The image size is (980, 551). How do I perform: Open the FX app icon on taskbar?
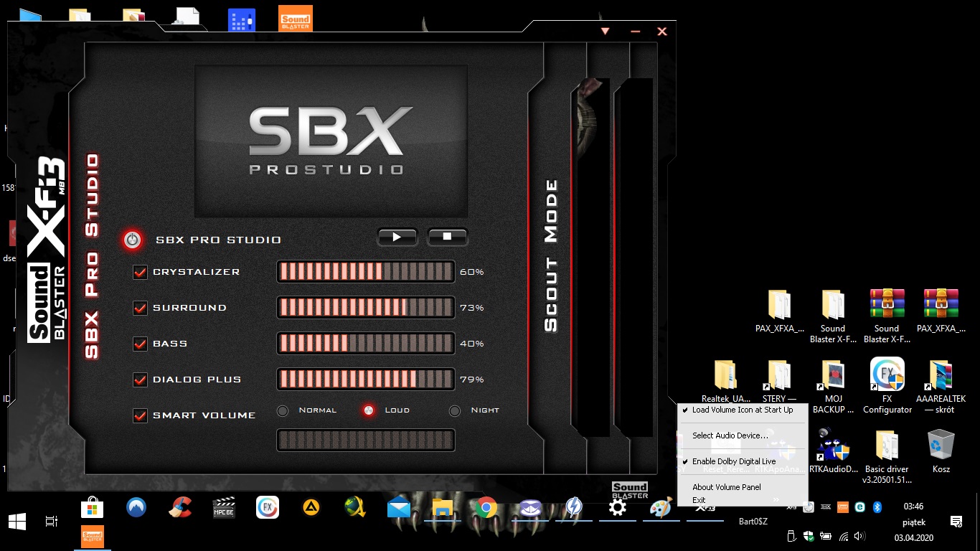(268, 508)
